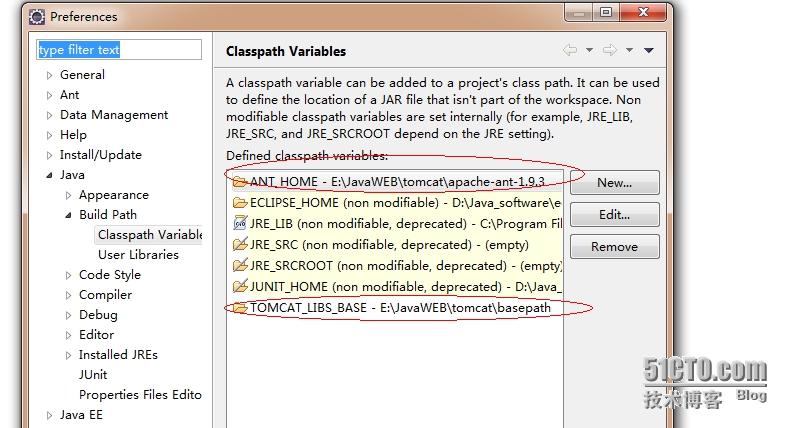Expand the Install/Update tree node

[x=49, y=155]
